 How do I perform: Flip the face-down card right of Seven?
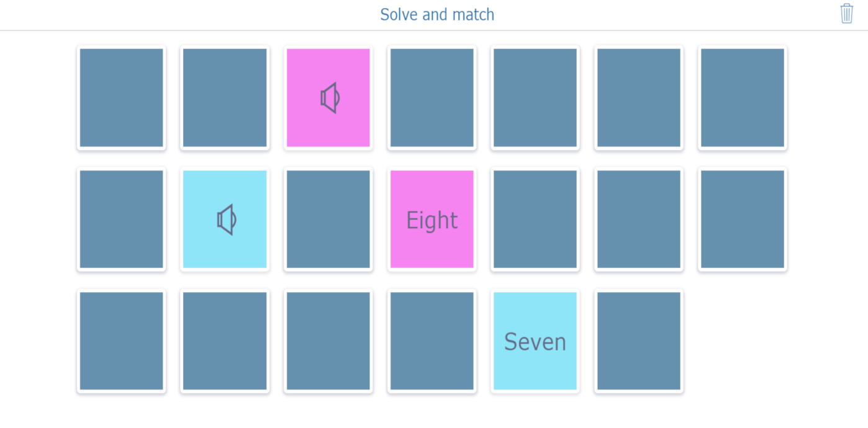(639, 341)
